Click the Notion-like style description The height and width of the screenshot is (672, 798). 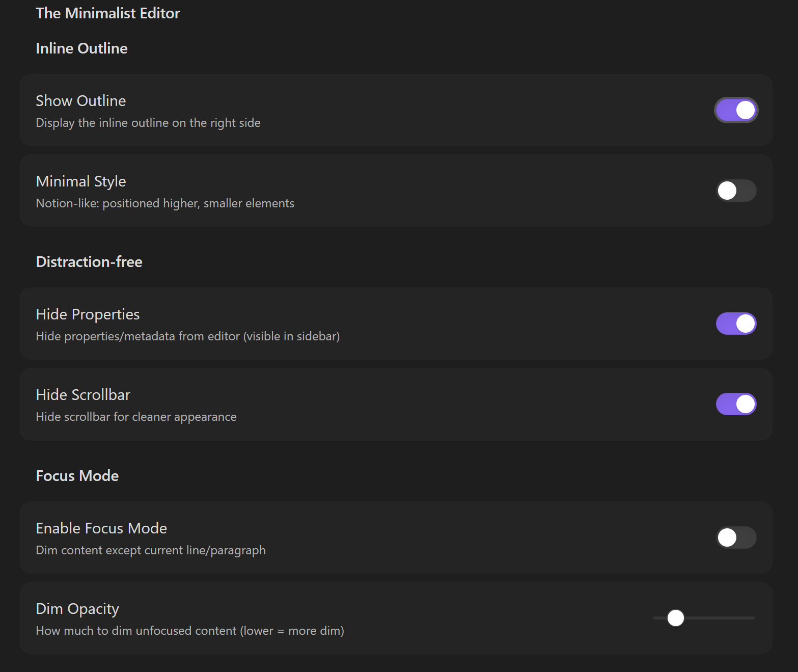tap(164, 203)
